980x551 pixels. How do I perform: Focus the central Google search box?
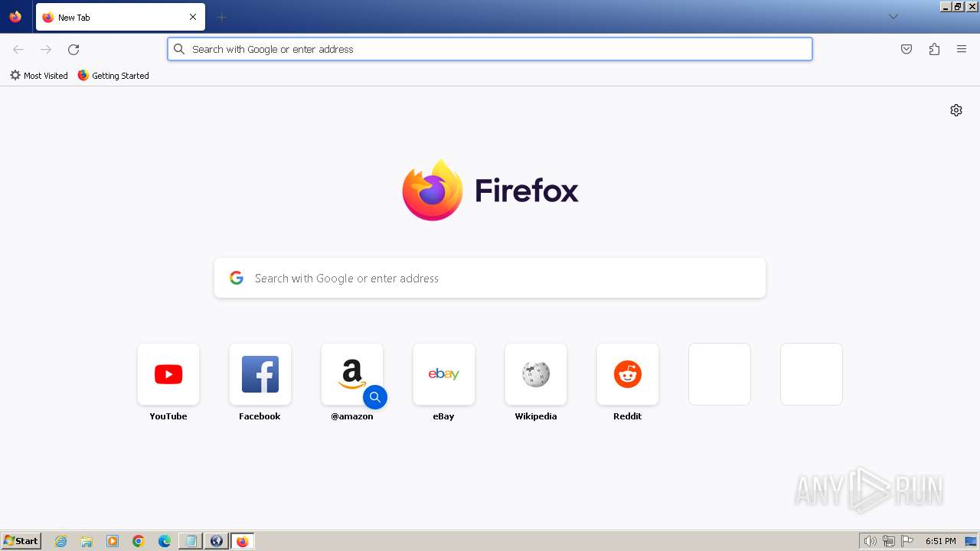tap(490, 278)
